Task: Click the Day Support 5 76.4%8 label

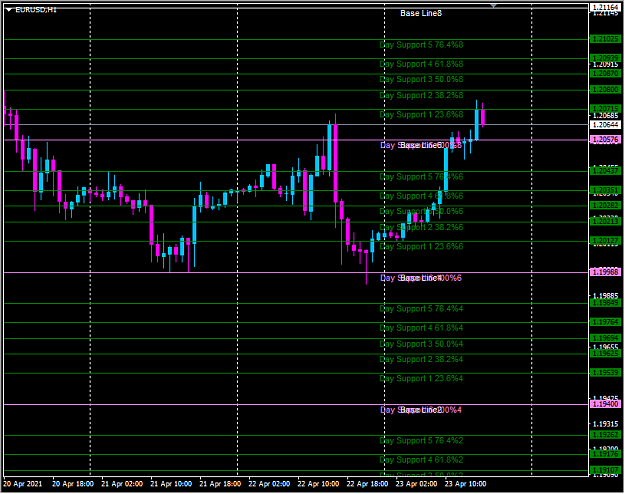Action: [x=421, y=45]
